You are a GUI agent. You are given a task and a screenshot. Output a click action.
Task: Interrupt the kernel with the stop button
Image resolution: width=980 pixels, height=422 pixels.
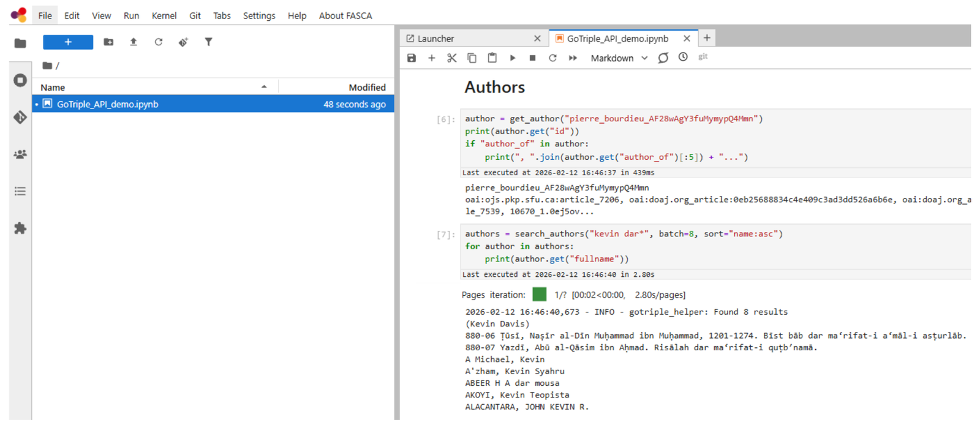tap(532, 58)
